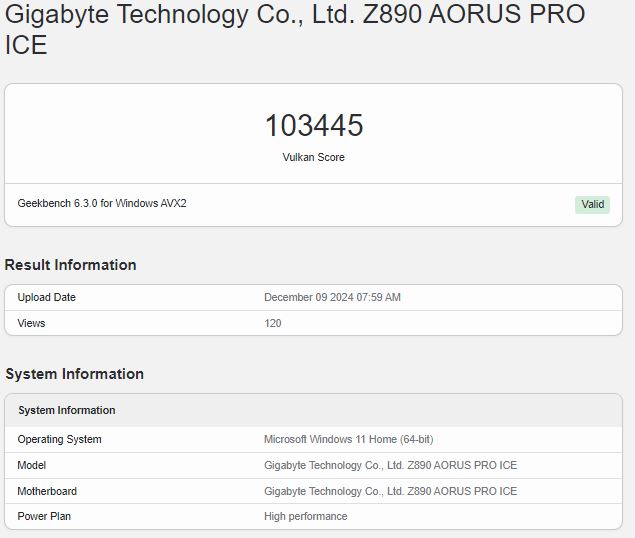Select the Microsoft Windows 11 Home value

tap(349, 439)
